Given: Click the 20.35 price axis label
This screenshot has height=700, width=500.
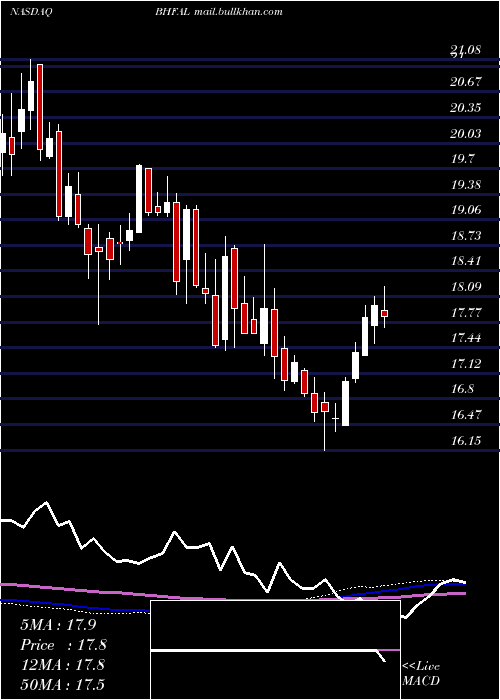Looking at the screenshot, I should click(x=466, y=108).
